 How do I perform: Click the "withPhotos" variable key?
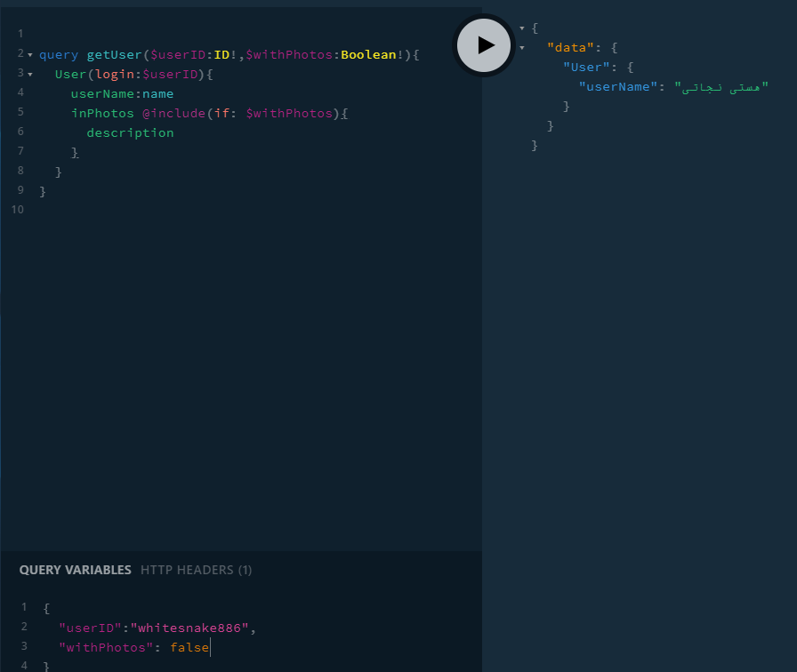pyautogui.click(x=106, y=648)
